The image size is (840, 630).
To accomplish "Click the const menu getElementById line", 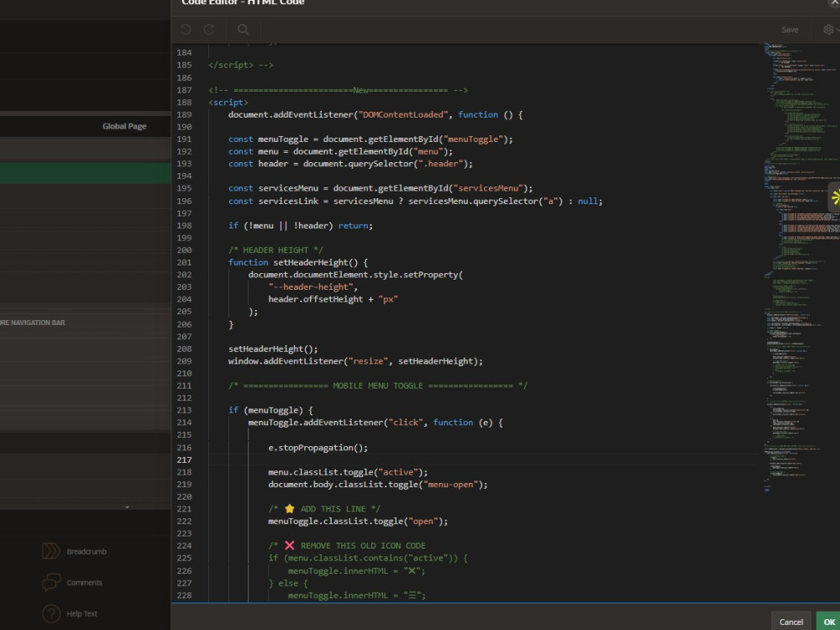I will pyautogui.click(x=340, y=151).
